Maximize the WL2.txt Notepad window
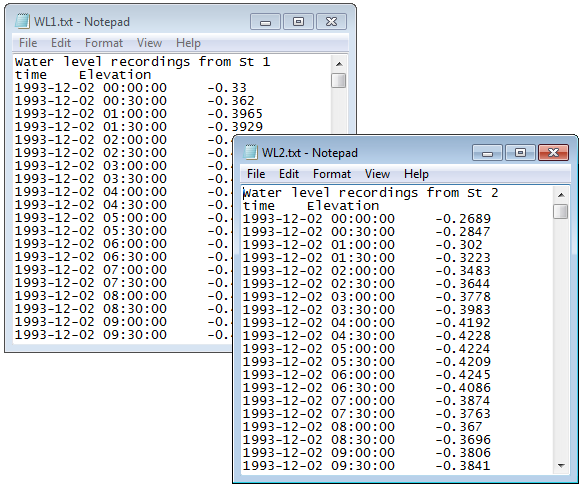 click(520, 153)
